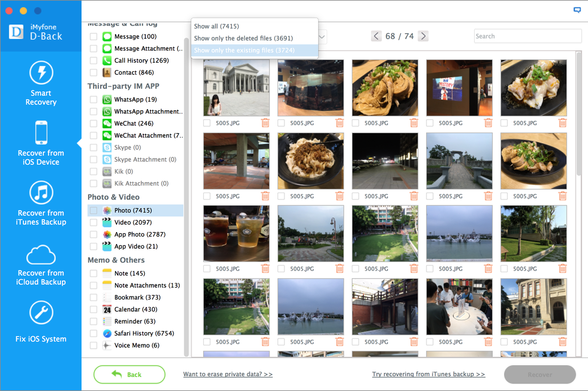Choose Show only the existing files
This screenshot has height=391, width=588.
pyautogui.click(x=254, y=50)
